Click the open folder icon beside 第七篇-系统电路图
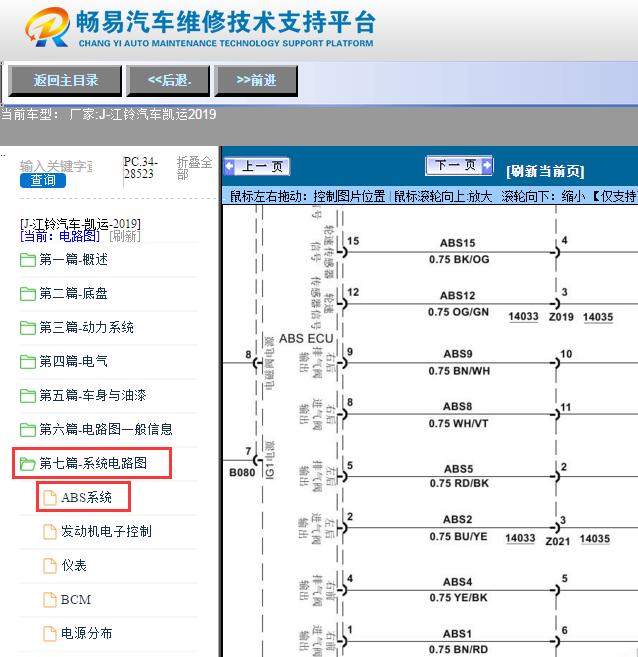This screenshot has width=638, height=657. (x=28, y=463)
